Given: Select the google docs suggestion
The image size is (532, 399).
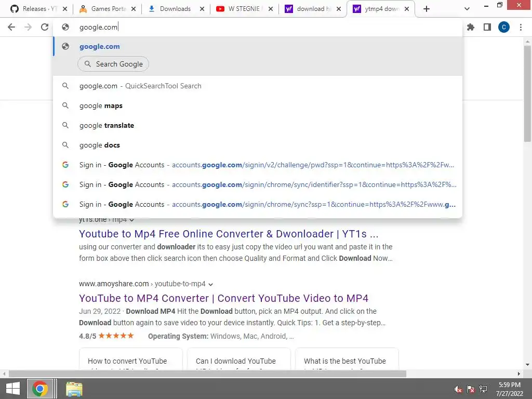Looking at the screenshot, I should click(258, 145).
